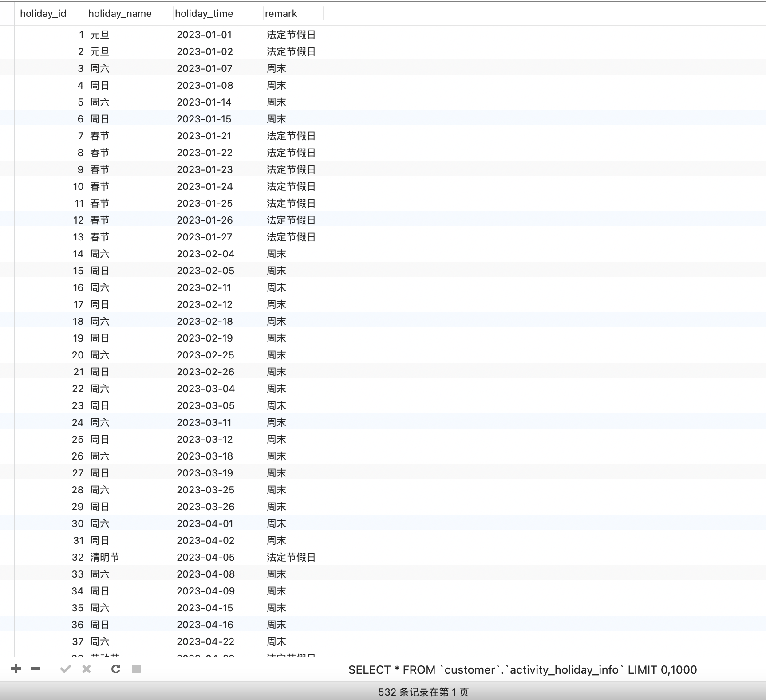Viewport: 766px width, 700px height.
Task: Select date cell 2023-04-01
Action: tap(205, 523)
